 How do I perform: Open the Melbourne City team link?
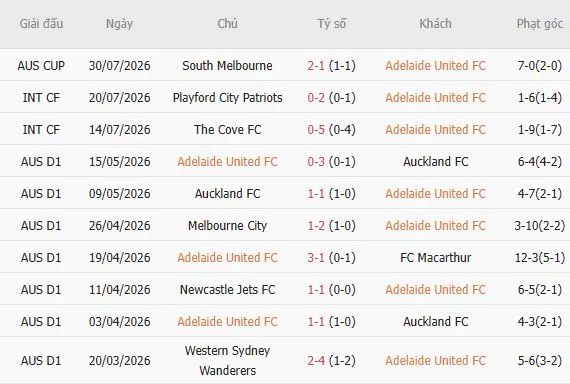227,226
